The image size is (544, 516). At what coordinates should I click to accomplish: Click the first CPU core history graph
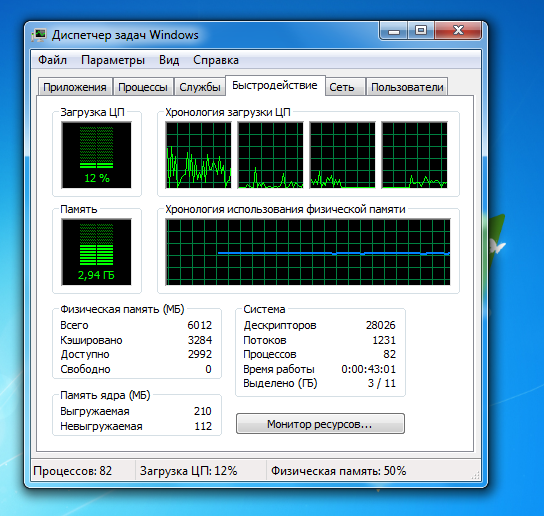tap(198, 155)
